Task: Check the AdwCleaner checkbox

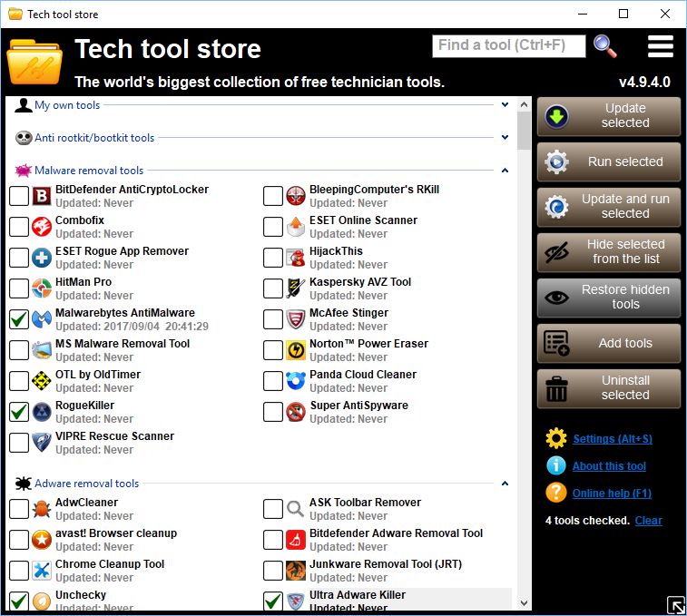Action: pos(19,509)
